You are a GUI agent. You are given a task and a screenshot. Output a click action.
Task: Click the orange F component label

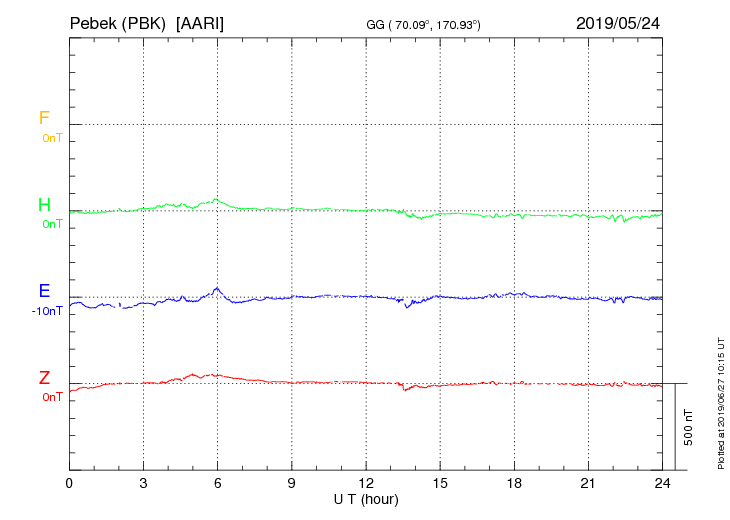44,118
